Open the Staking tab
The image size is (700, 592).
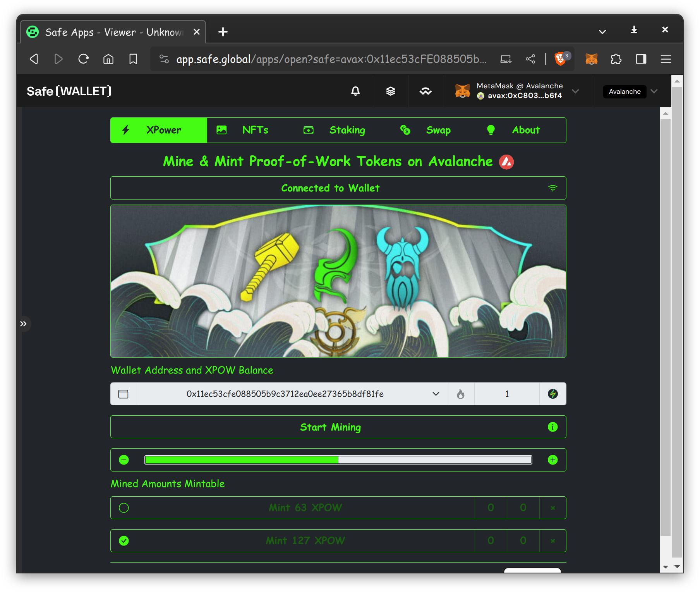click(334, 130)
